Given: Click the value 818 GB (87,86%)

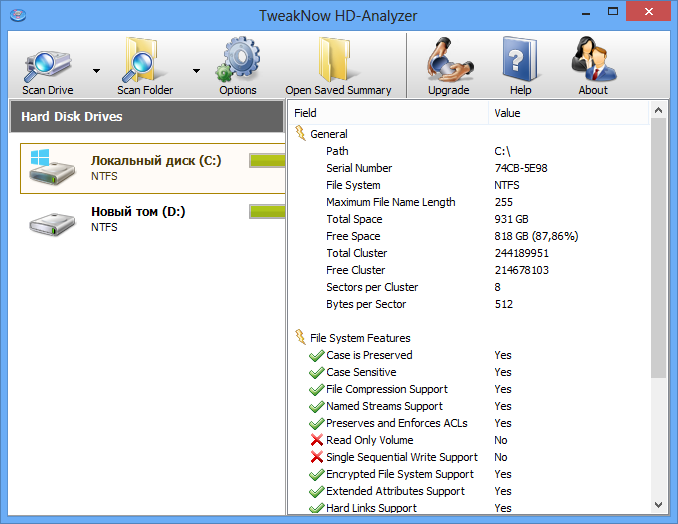Looking at the screenshot, I should (x=536, y=236).
